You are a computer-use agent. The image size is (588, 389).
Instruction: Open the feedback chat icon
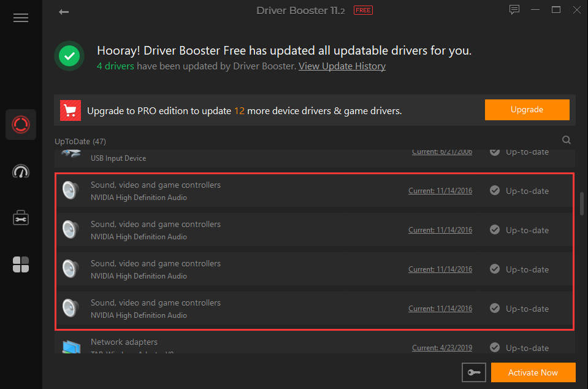(514, 10)
